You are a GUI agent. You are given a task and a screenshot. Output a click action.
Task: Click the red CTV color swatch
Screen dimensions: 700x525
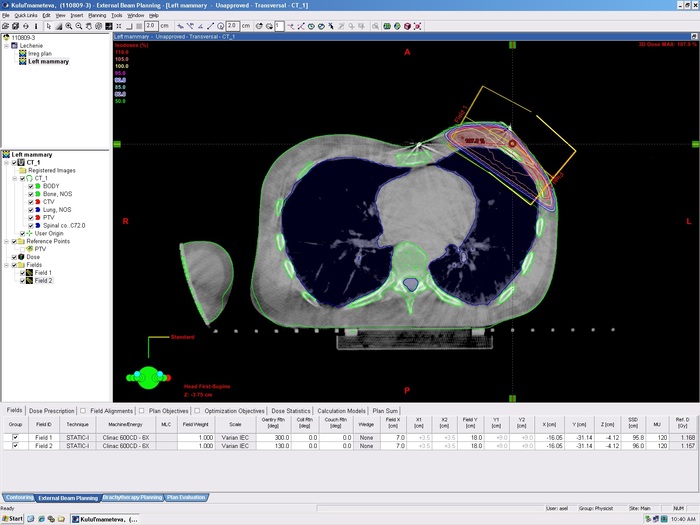(x=37, y=202)
